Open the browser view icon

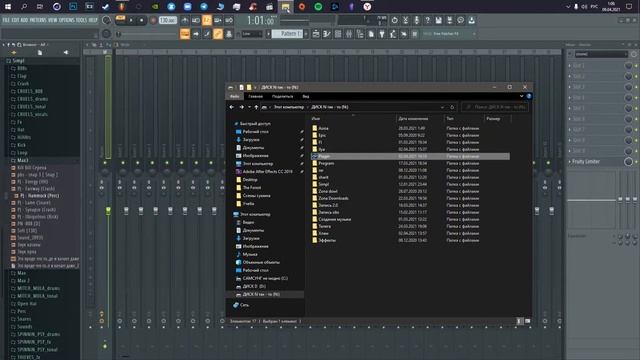coord(360,34)
